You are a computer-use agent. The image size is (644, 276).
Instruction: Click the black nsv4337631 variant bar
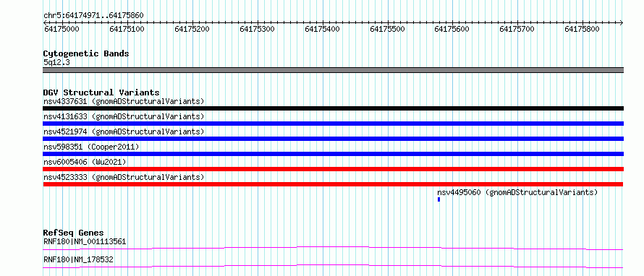click(x=333, y=108)
